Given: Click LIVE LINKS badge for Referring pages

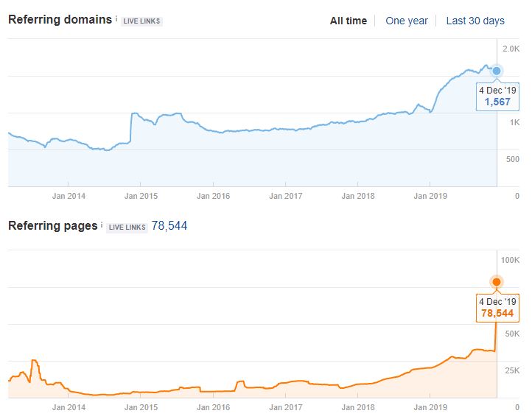Looking at the screenshot, I should coord(127,227).
